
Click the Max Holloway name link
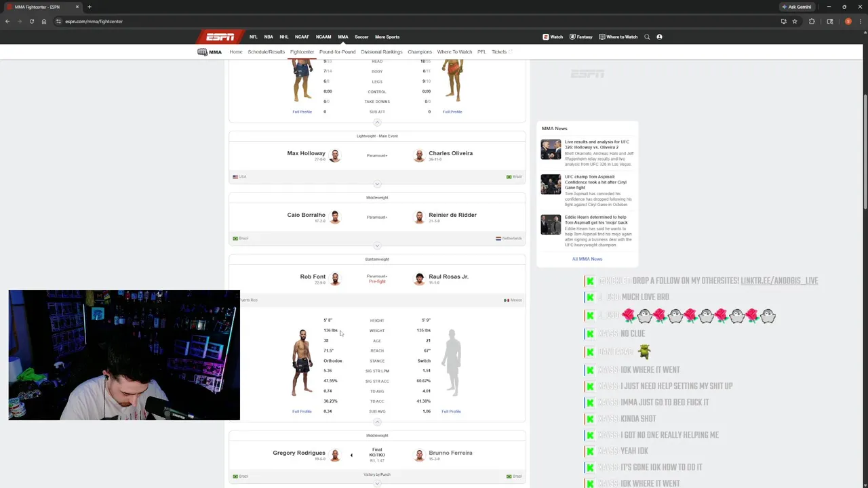pos(306,153)
